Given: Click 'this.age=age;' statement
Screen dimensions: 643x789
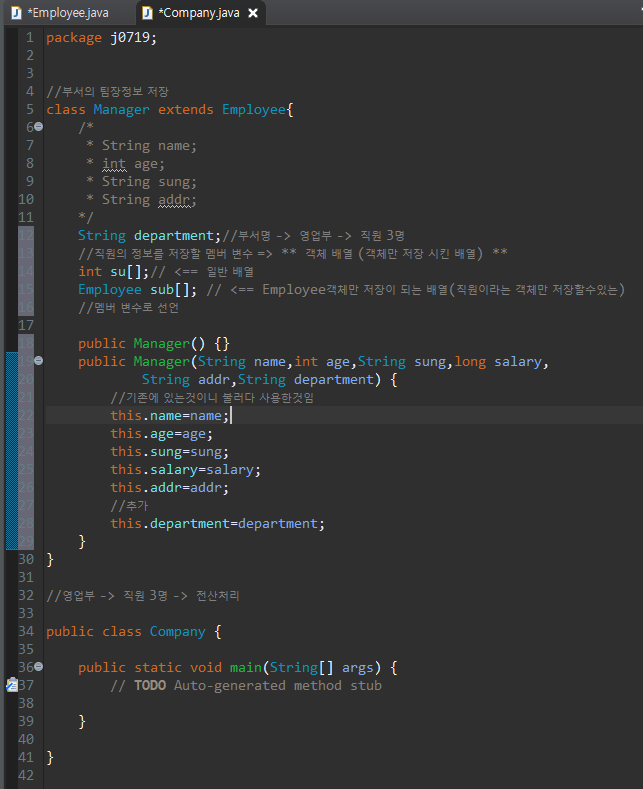Looking at the screenshot, I should (x=162, y=434).
